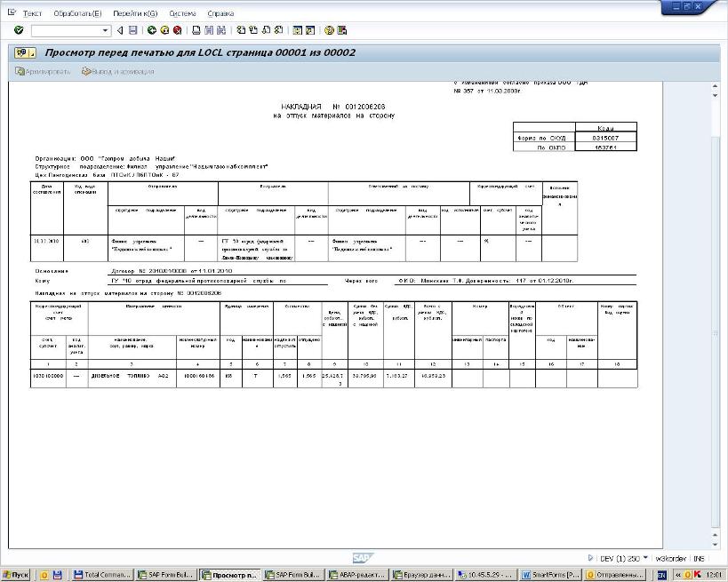728x582 pixels.
Task: Expand status bar with triangle left of DEV
Action: tap(590, 558)
